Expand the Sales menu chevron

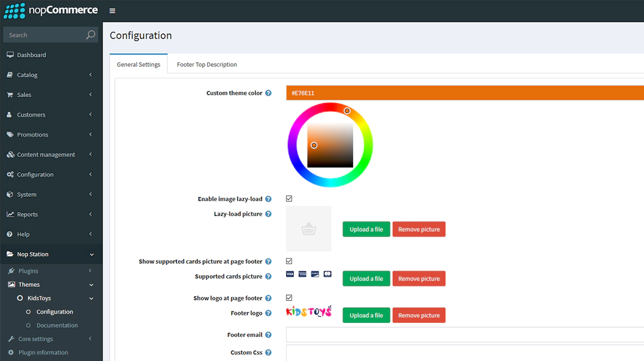(91, 94)
